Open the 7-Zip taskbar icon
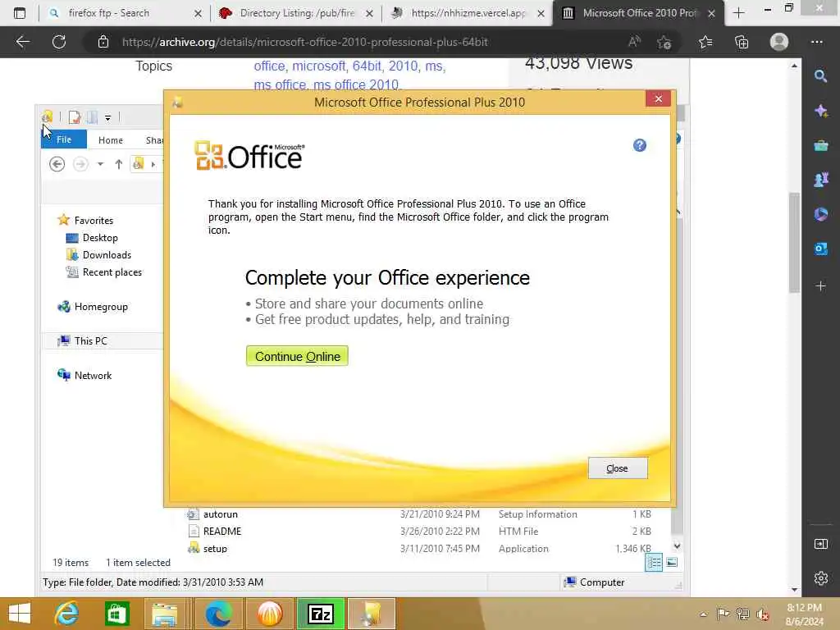The width and height of the screenshot is (840, 630). [321, 614]
